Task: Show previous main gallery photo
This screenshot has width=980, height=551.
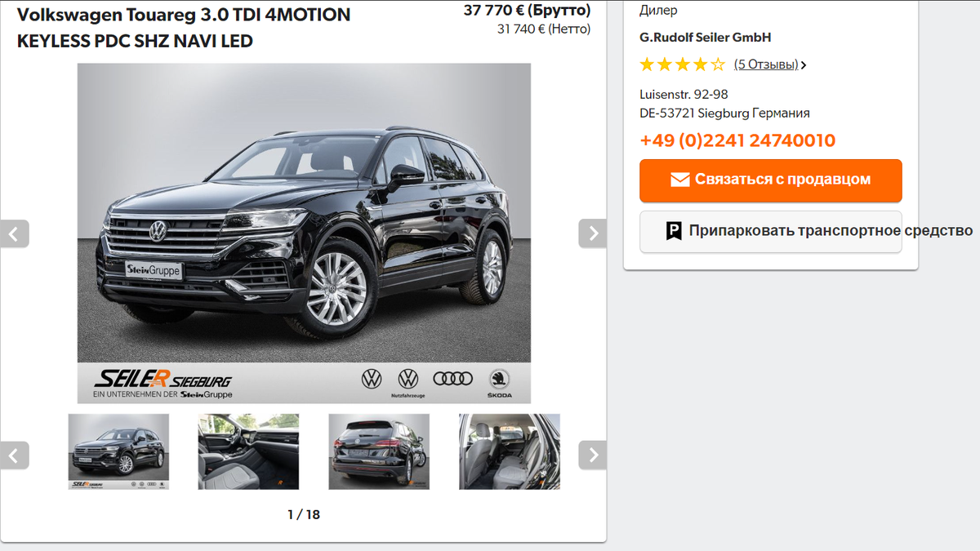Action: 14,233
